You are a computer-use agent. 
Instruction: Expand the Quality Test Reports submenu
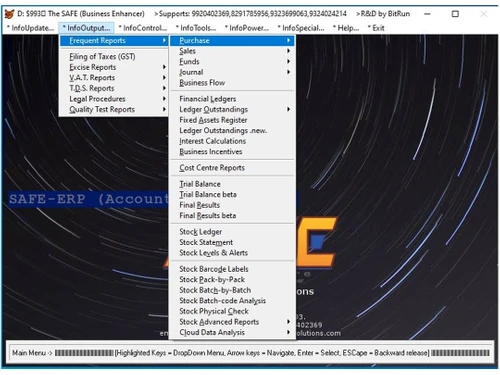point(114,109)
